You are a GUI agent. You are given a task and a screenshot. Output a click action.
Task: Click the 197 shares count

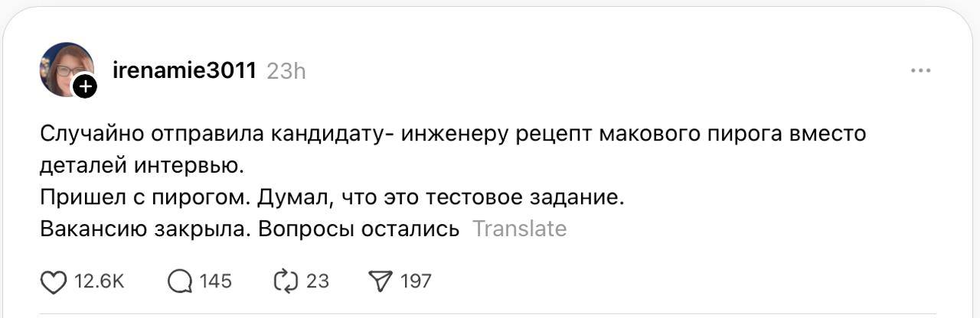point(416,281)
